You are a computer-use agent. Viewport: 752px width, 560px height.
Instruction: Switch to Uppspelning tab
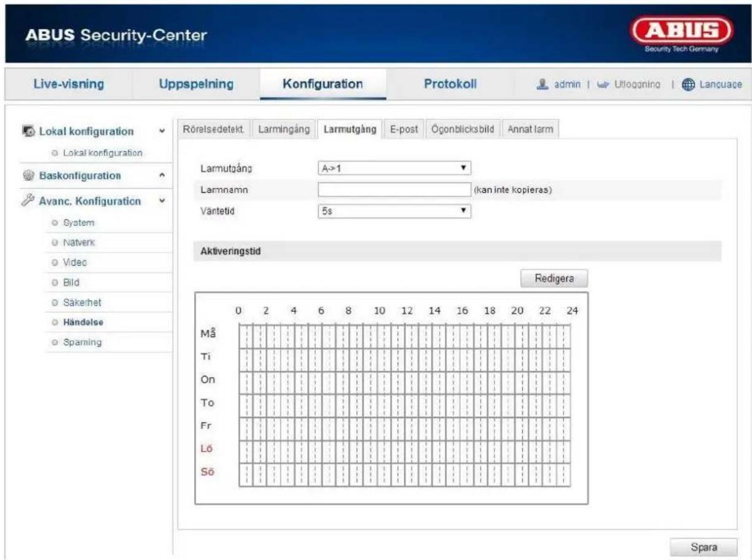(x=196, y=84)
